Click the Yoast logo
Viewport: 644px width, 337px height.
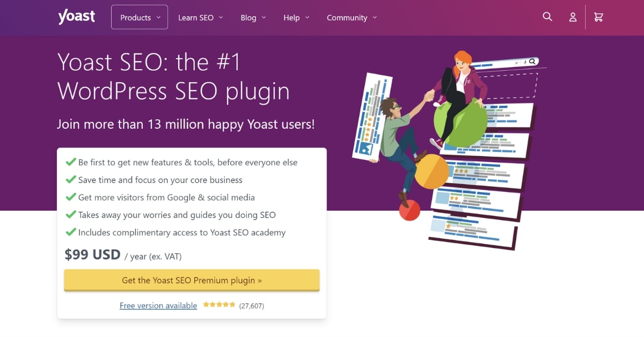(x=76, y=17)
